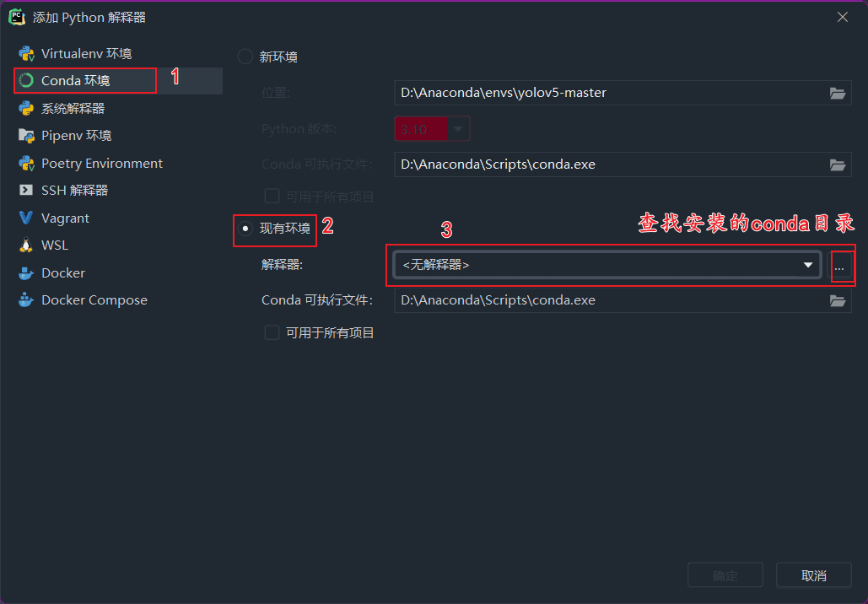Click the Virtualenv 环境 Python icon
Viewport: 868px width, 604px height.
[26, 54]
